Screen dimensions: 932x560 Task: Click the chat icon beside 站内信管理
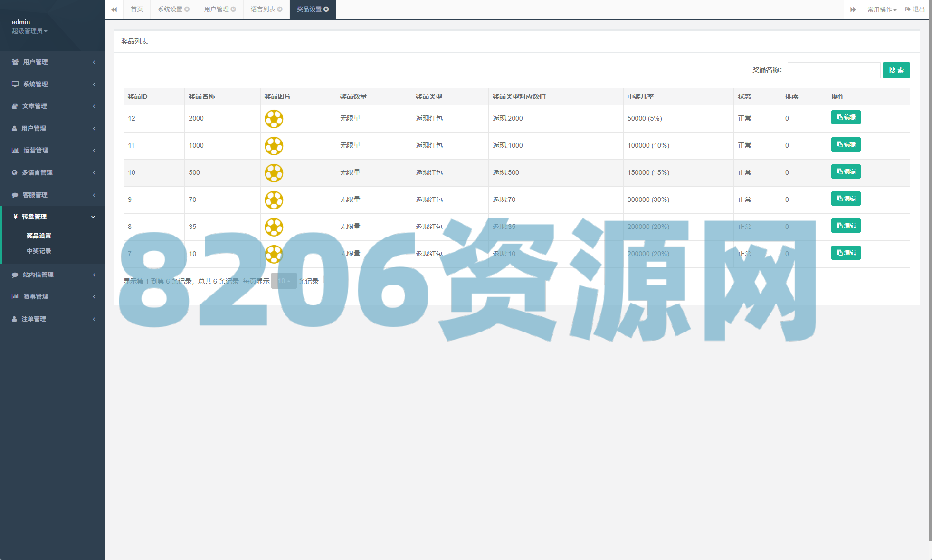pyautogui.click(x=15, y=275)
